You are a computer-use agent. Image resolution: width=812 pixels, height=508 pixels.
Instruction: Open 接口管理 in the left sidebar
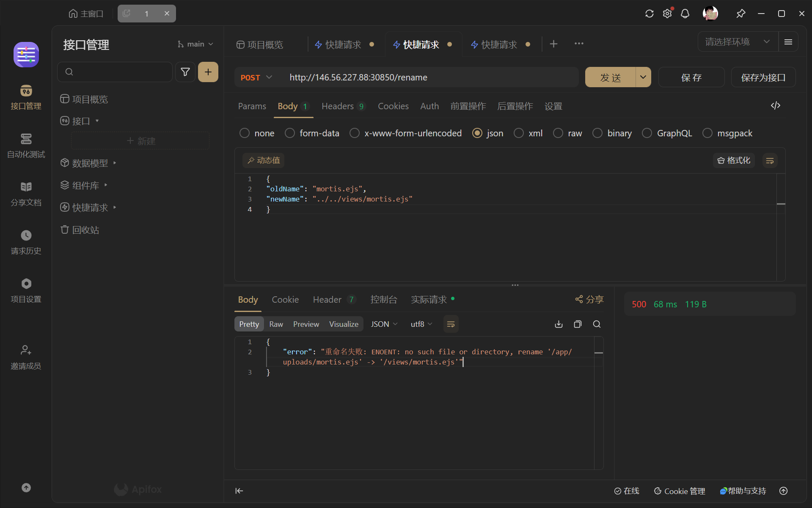(26, 97)
